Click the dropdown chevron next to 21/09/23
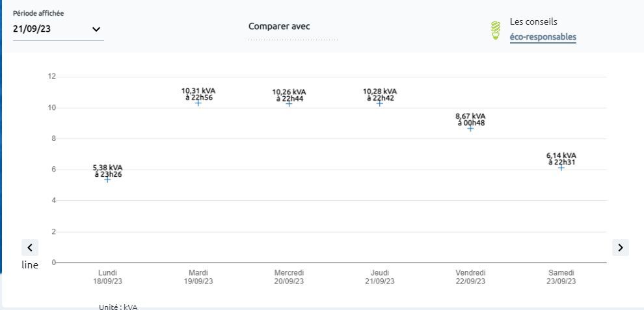 96,29
